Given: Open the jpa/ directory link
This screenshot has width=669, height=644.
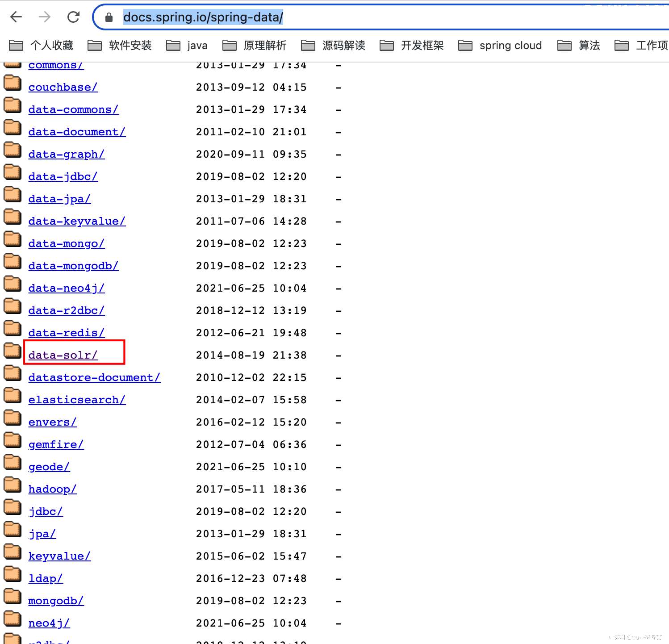Looking at the screenshot, I should (x=42, y=534).
